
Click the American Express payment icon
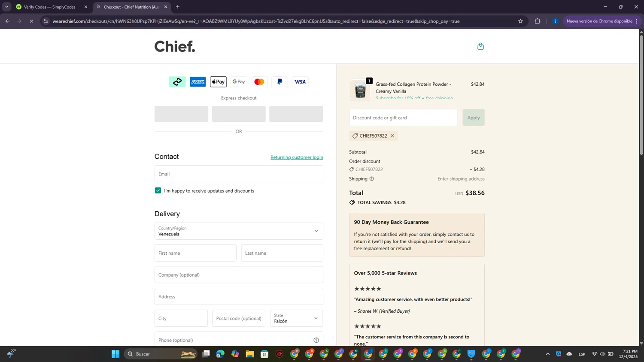click(x=198, y=82)
